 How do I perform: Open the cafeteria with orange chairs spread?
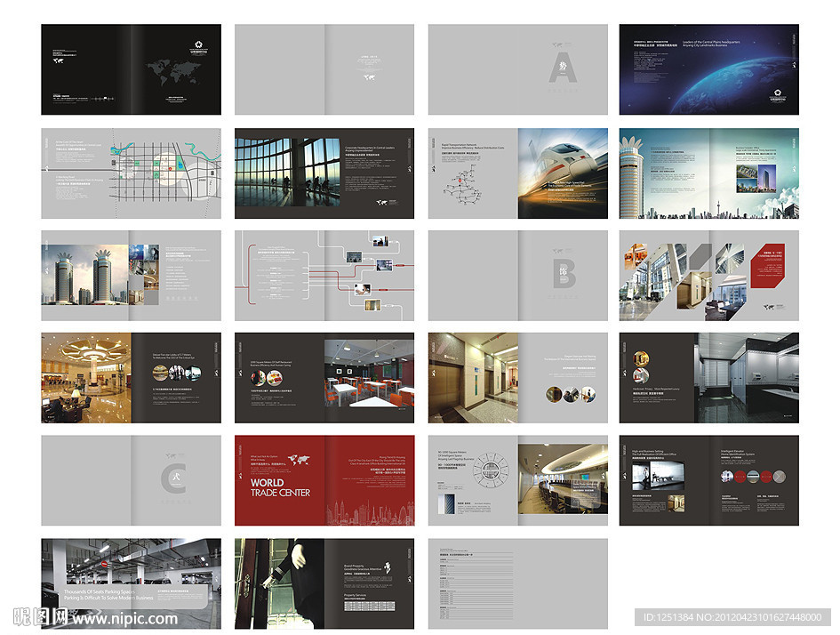pyautogui.click(x=324, y=378)
